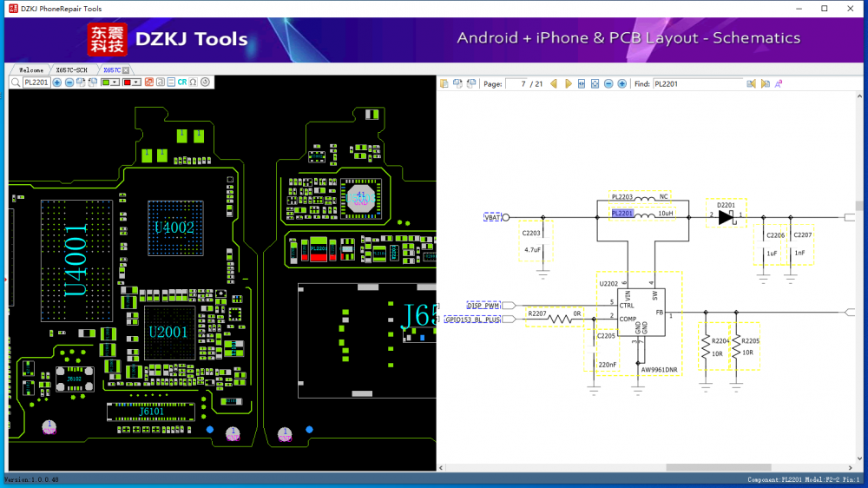The image size is (868, 488).
Task: Click the fit-to-page icon in schematic toolbar
Action: pyautogui.click(x=595, y=84)
